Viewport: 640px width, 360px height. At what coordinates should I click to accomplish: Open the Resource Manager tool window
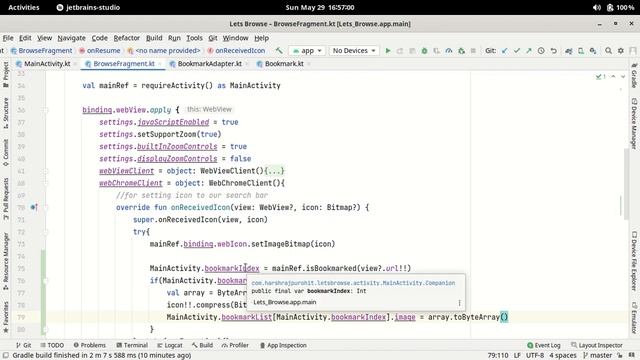pyautogui.click(x=6, y=261)
